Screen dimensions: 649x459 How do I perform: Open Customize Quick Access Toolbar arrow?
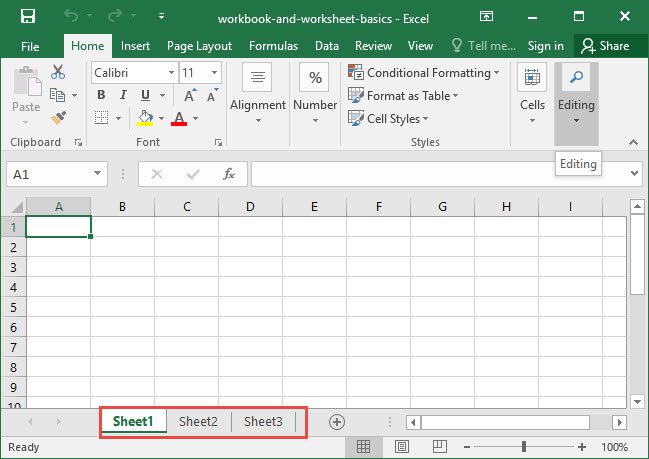[x=161, y=17]
